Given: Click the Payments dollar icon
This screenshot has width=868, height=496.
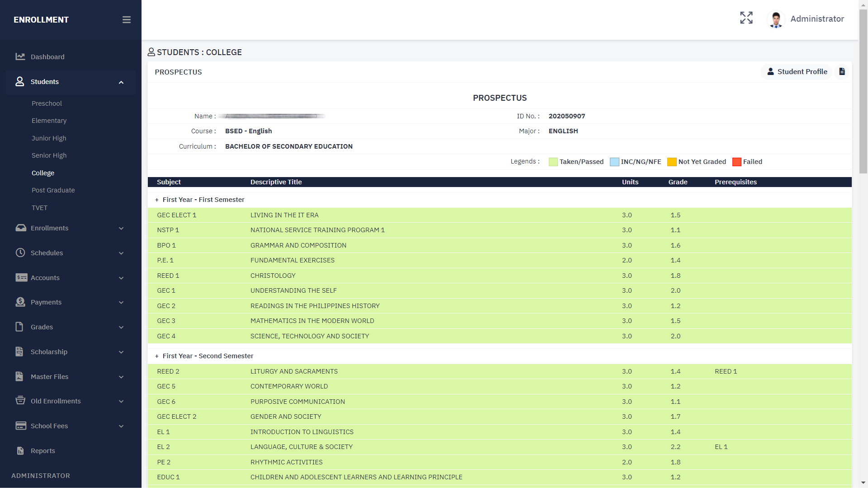Looking at the screenshot, I should click(x=20, y=302).
